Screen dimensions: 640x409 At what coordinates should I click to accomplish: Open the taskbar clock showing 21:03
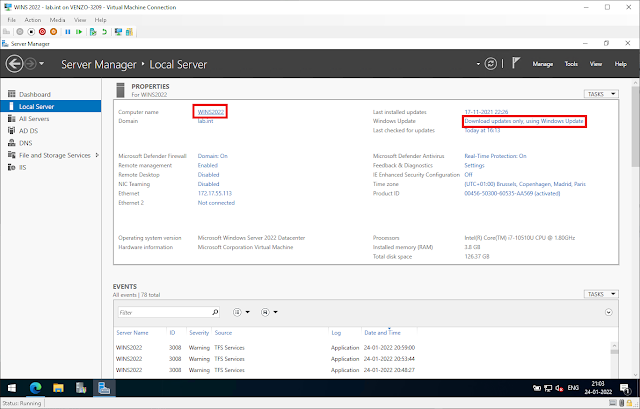[598, 388]
